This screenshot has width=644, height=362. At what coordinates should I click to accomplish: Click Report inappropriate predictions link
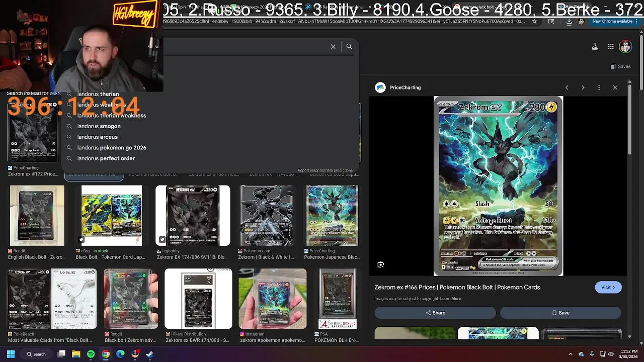point(325,170)
